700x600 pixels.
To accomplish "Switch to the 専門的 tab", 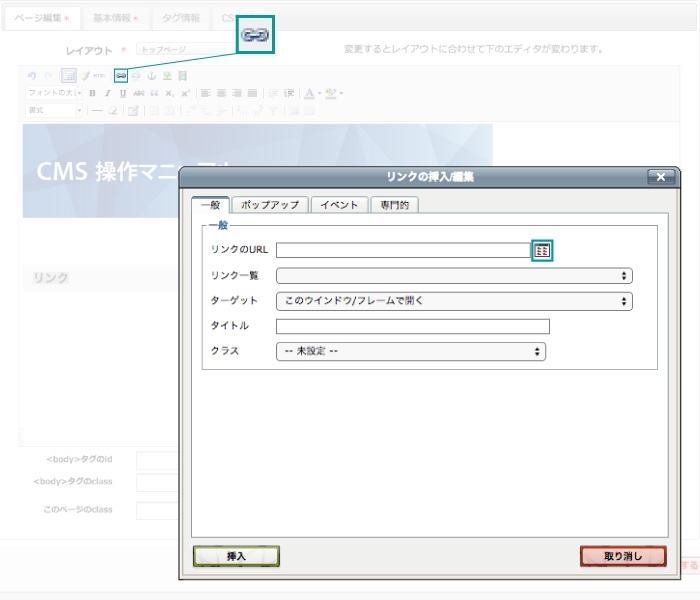I will [395, 205].
